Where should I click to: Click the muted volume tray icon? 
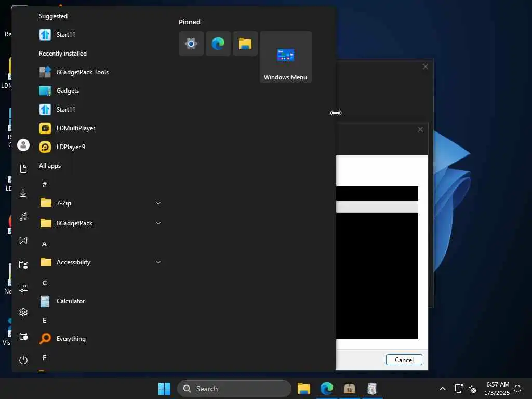point(472,389)
